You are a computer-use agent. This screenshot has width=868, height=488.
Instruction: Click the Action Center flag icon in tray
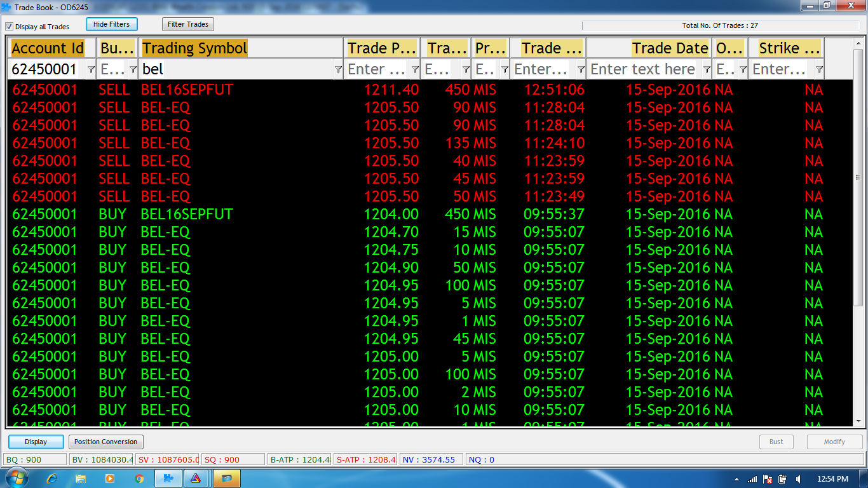pyautogui.click(x=768, y=479)
